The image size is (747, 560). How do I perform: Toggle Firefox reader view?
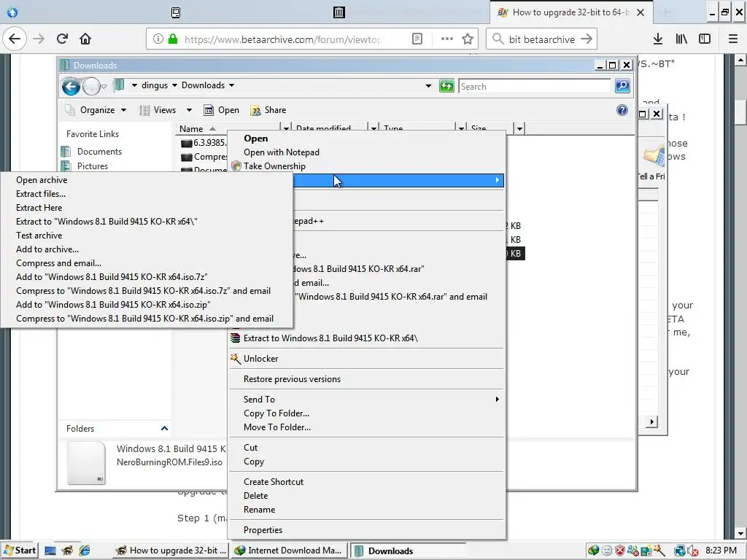pyautogui.click(x=417, y=39)
